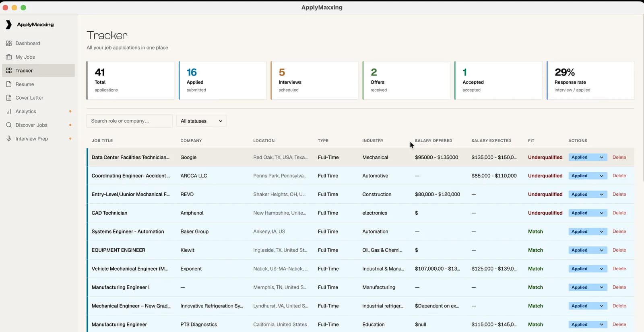Open the Resume section
The image size is (644, 332).
pyautogui.click(x=38, y=84)
